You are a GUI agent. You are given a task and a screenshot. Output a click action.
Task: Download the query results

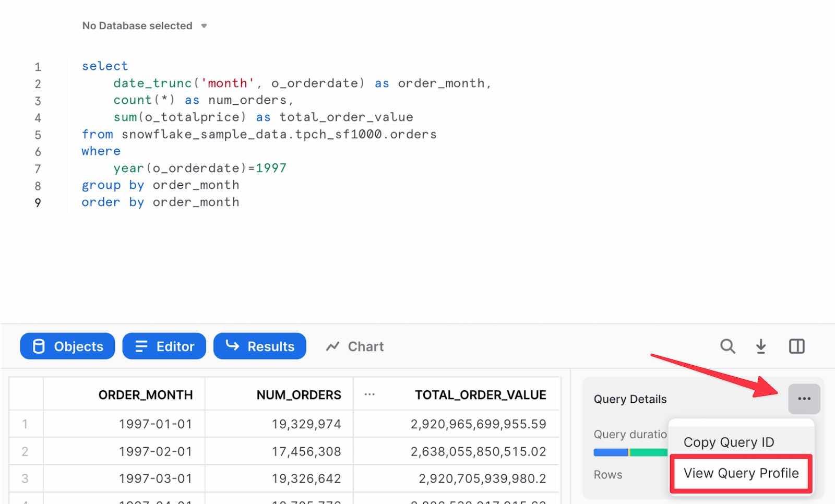pos(761,346)
